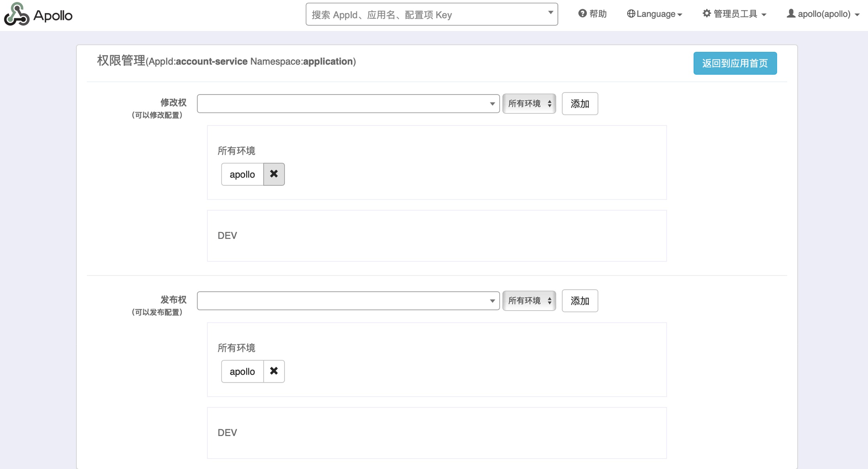
Task: Click the 帮助 help link
Action: coord(597,14)
